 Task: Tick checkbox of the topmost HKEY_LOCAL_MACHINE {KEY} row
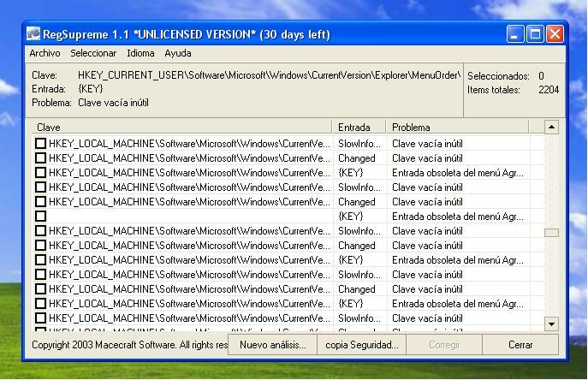click(x=40, y=173)
